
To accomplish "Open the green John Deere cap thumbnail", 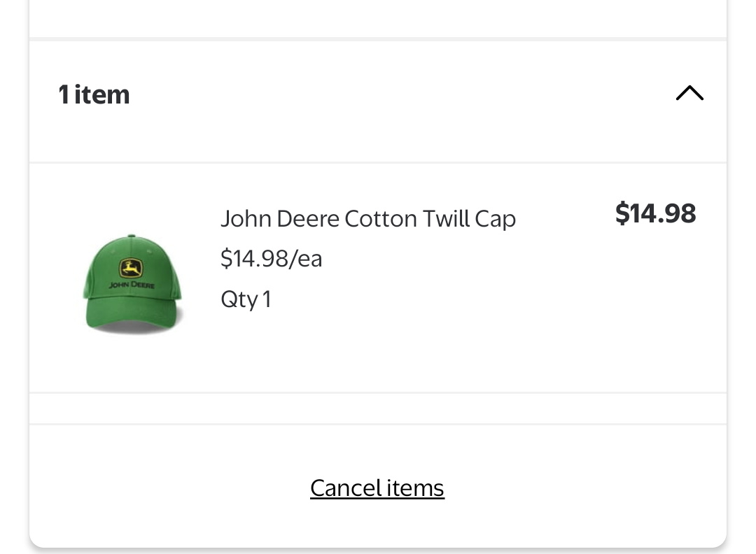I will [132, 283].
